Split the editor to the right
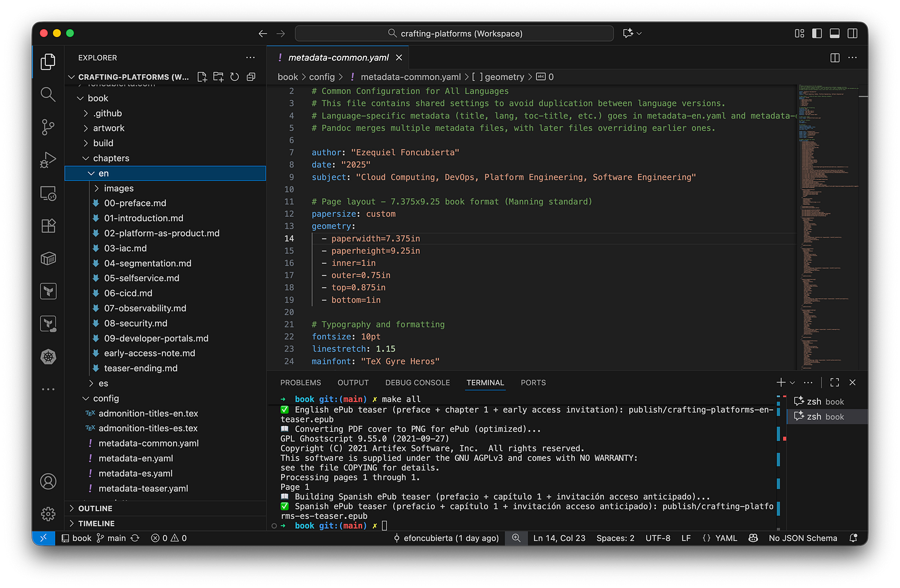 834,57
